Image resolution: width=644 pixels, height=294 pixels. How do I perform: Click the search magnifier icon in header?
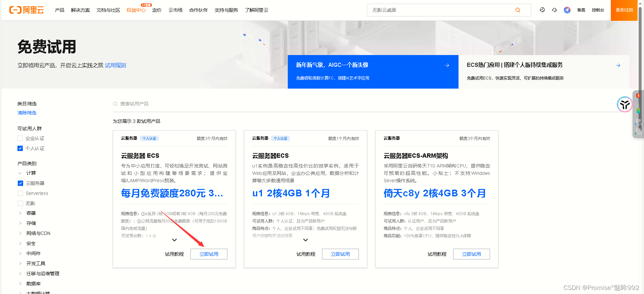click(518, 10)
